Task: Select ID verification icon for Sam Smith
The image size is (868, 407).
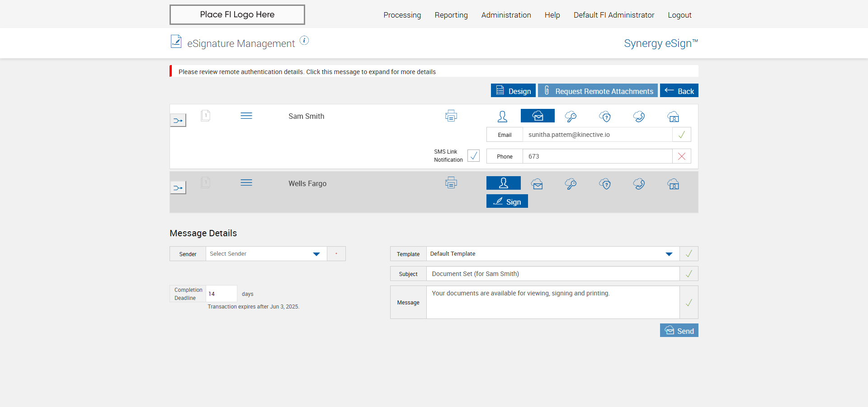Action: click(673, 117)
